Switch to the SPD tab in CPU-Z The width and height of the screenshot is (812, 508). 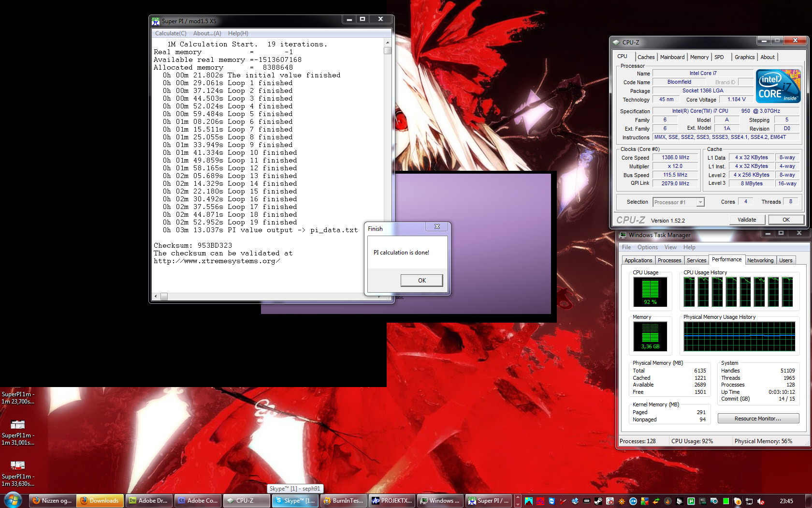pos(719,57)
